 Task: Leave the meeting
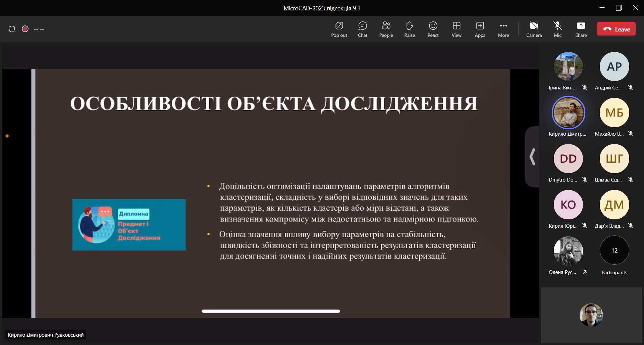pyautogui.click(x=616, y=29)
